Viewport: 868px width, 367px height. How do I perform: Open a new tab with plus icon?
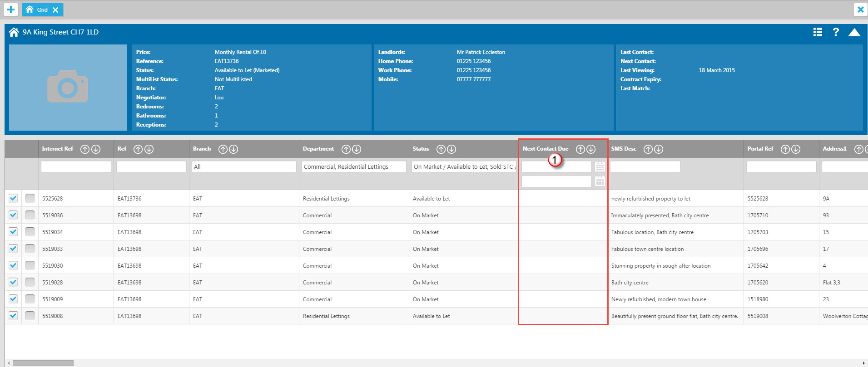(x=11, y=10)
